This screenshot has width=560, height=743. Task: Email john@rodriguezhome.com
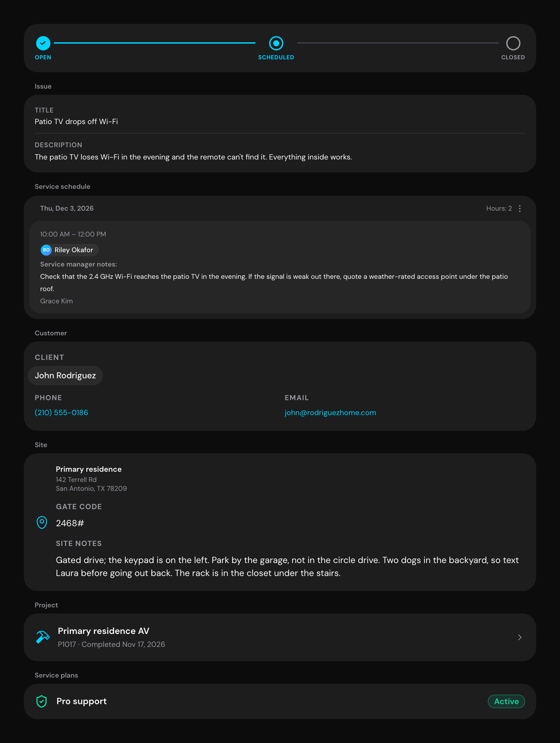330,413
